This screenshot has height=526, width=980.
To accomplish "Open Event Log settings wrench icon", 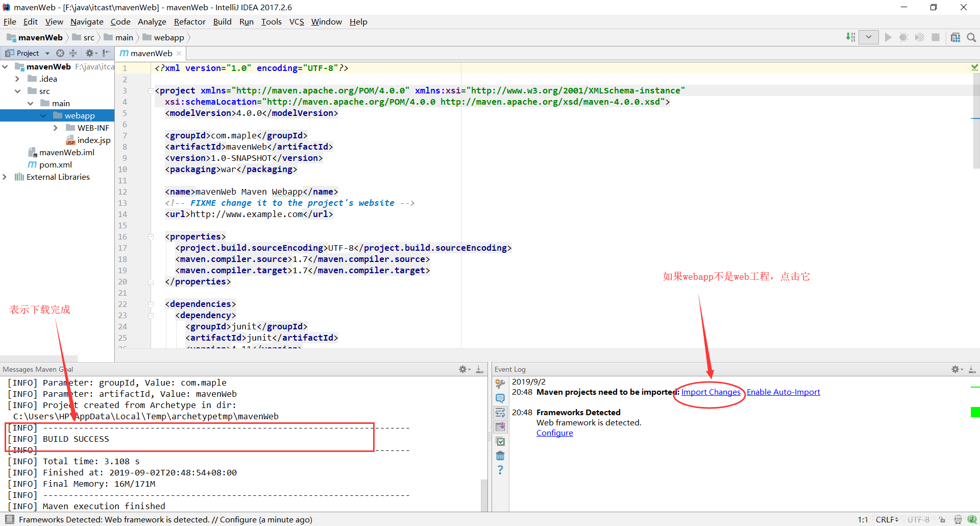I will (x=500, y=384).
